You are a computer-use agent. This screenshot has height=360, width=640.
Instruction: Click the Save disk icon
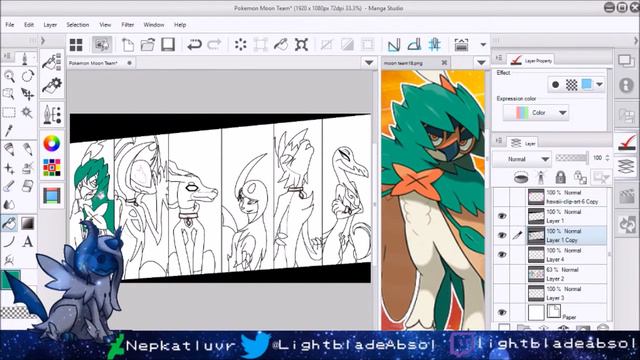pyautogui.click(x=168, y=44)
